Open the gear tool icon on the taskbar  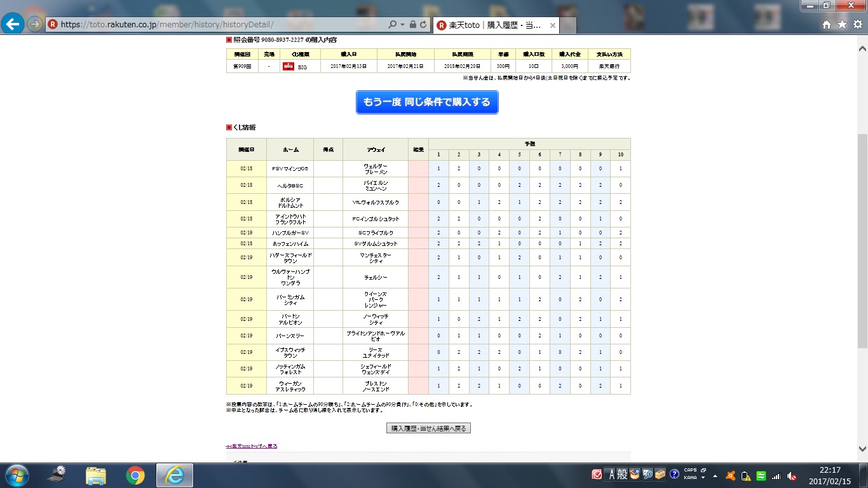click(57, 475)
